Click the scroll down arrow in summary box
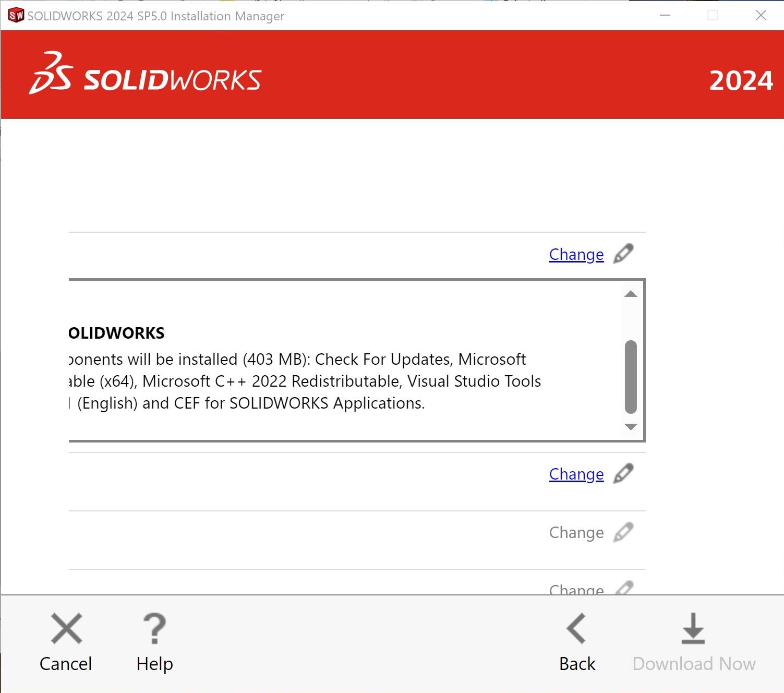The image size is (784, 693). click(x=631, y=427)
